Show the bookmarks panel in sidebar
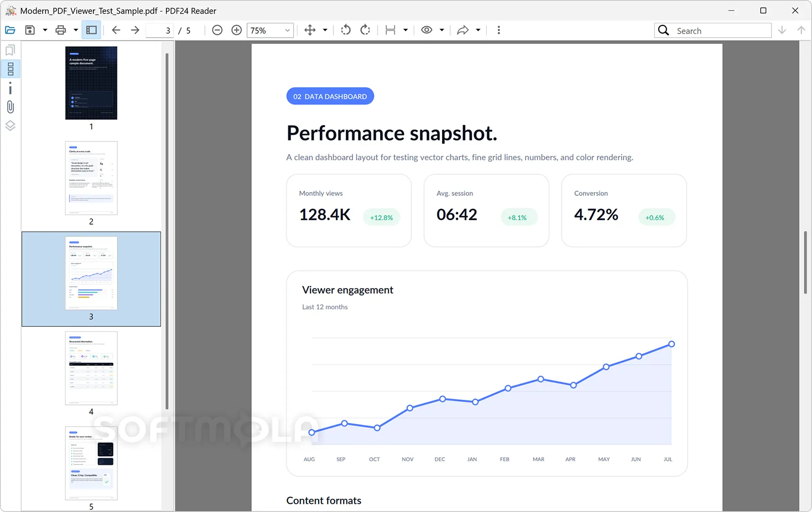This screenshot has height=512, width=812. click(10, 50)
